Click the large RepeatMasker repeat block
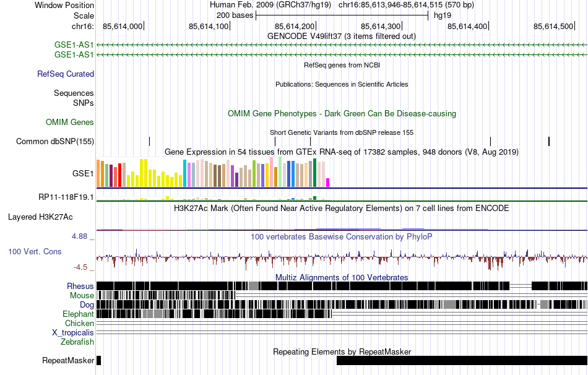Image resolution: width=588 pixels, height=375 pixels. click(x=462, y=360)
